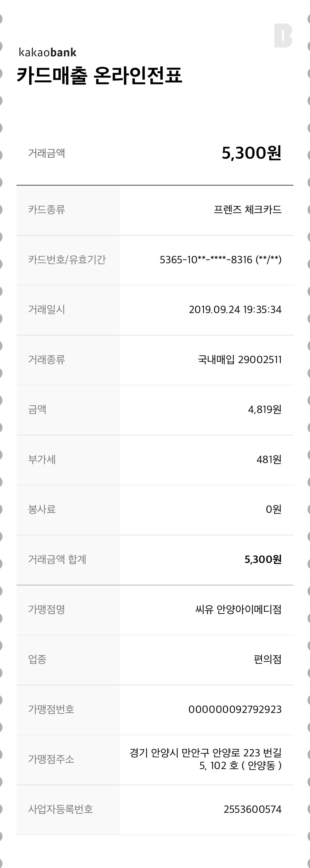Select the 4,819원 amount value
Image resolution: width=310 pixels, height=868 pixels.
coord(265,410)
